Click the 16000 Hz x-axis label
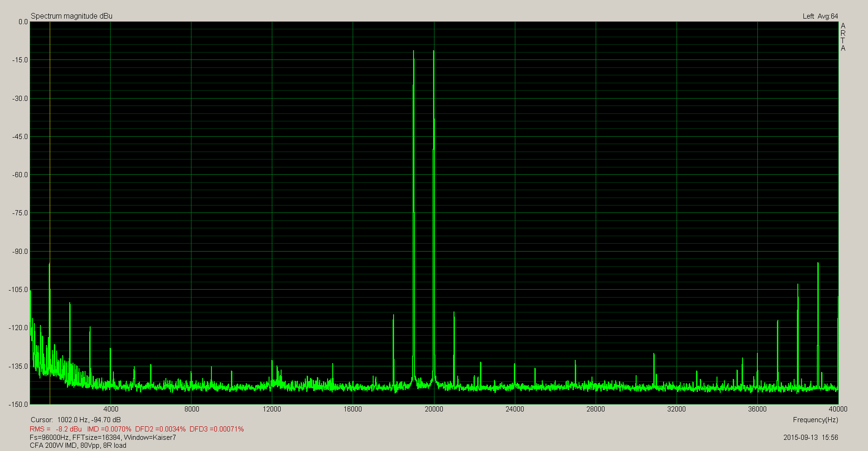 coord(353,409)
